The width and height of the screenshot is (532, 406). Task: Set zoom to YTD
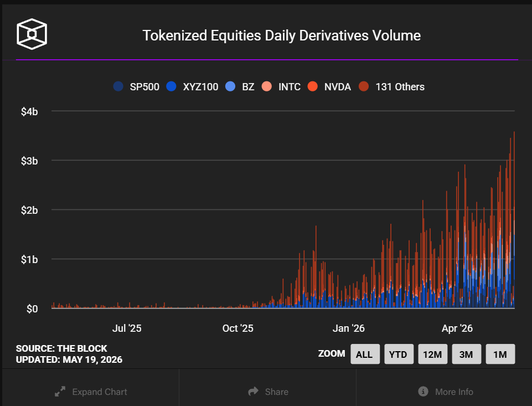[399, 354]
